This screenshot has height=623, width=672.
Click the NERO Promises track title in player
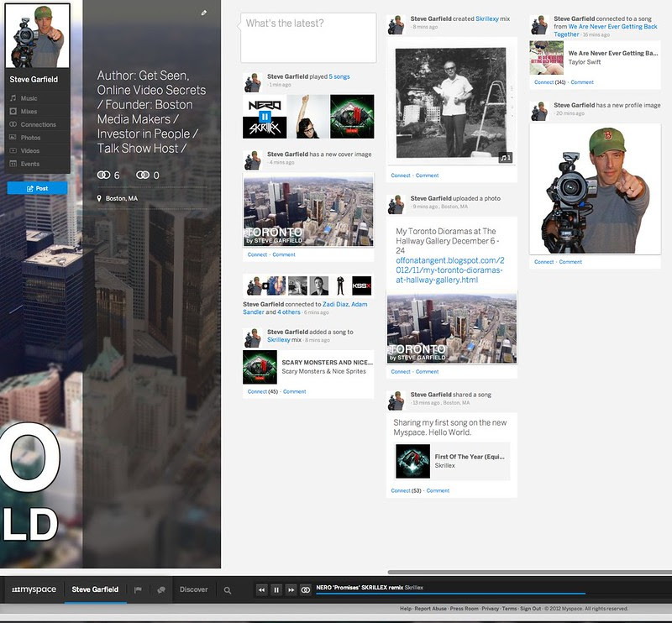(360, 588)
